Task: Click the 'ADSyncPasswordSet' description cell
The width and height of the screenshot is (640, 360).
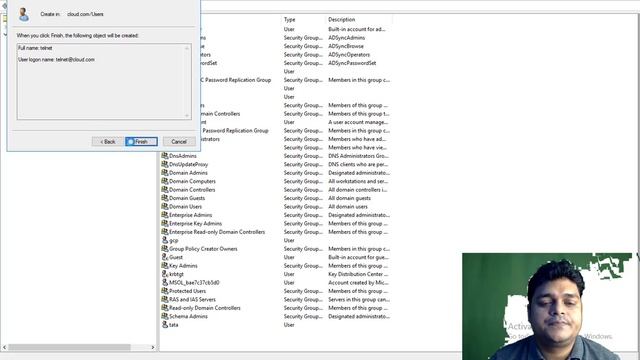Action: (x=352, y=63)
